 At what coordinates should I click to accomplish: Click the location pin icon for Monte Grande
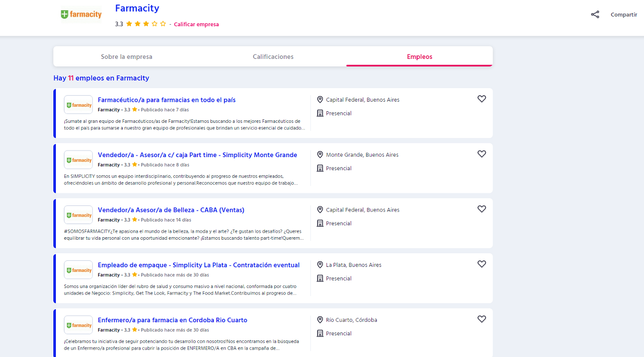coord(320,155)
